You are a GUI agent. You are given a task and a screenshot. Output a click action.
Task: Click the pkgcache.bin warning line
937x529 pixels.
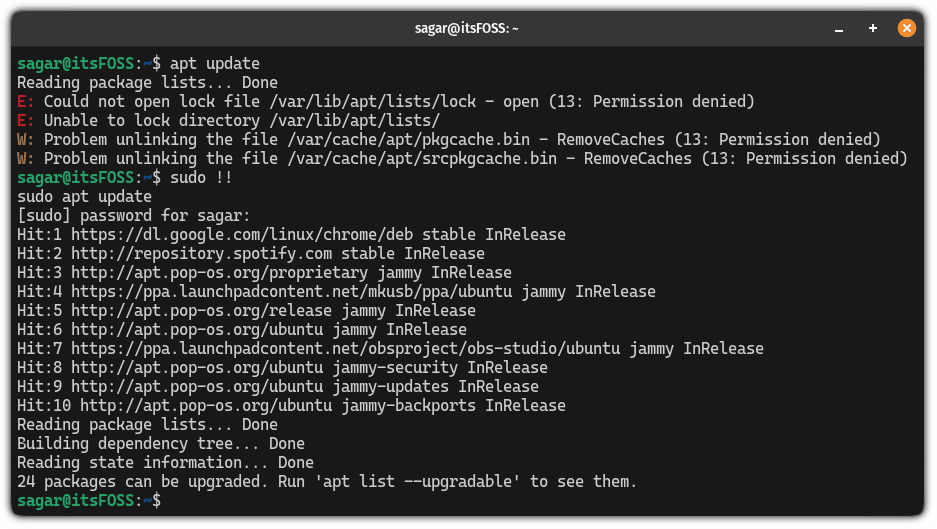(x=460, y=140)
